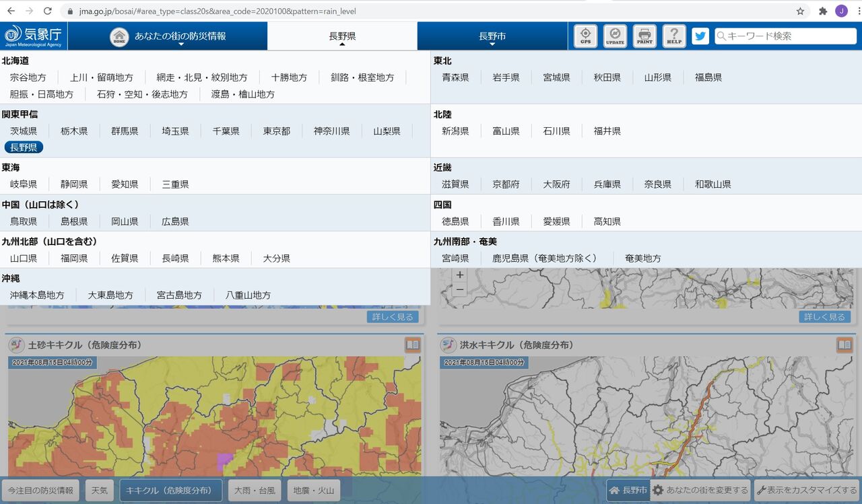Open browser extensions puzzle icon
This screenshot has width=862, height=504.
pyautogui.click(x=823, y=11)
